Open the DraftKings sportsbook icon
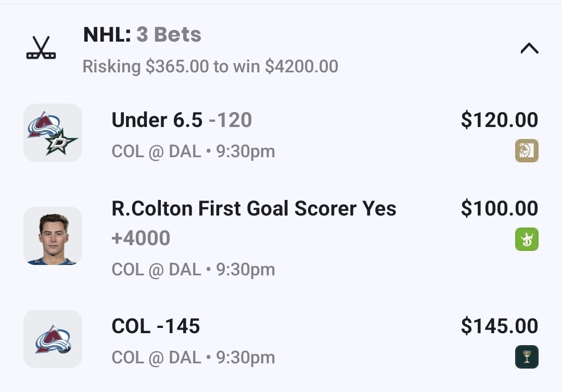 point(527,239)
